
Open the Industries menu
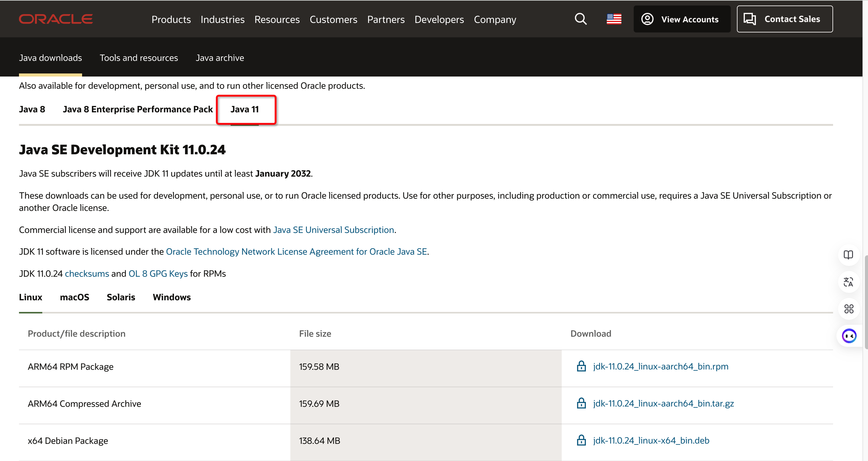222,20
